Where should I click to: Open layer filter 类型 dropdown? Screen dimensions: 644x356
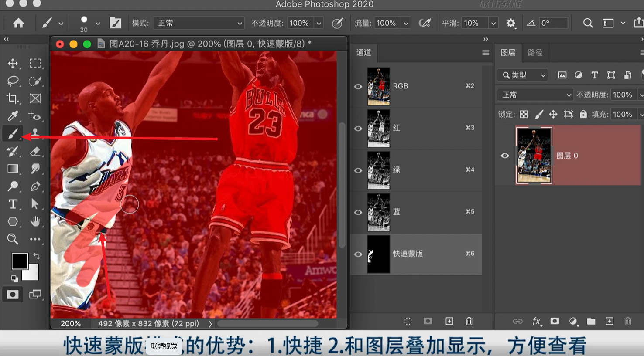pyautogui.click(x=522, y=75)
